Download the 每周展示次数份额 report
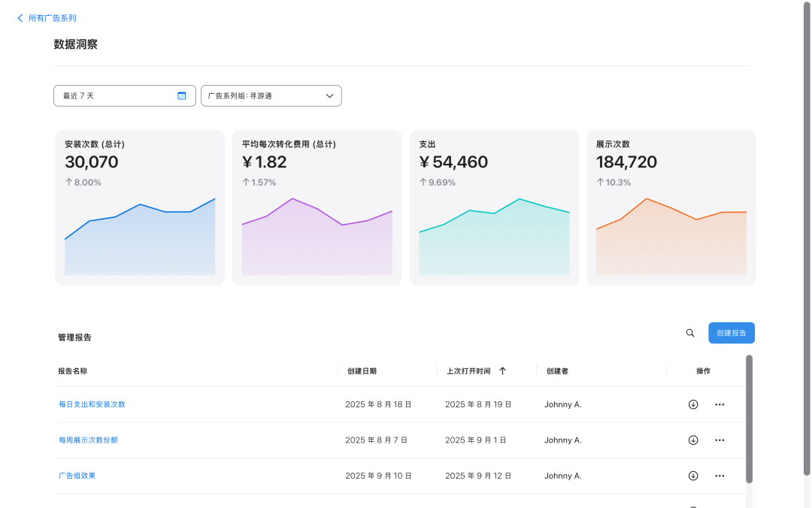 click(693, 440)
